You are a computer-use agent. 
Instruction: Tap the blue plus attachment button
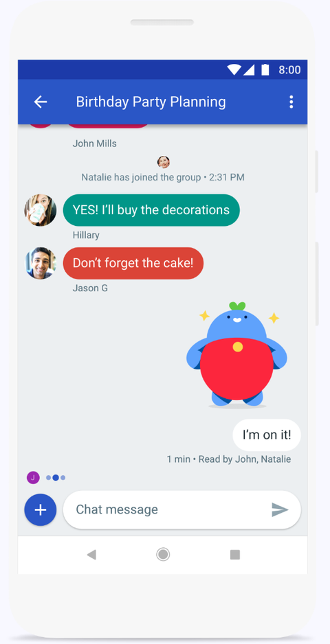point(41,509)
